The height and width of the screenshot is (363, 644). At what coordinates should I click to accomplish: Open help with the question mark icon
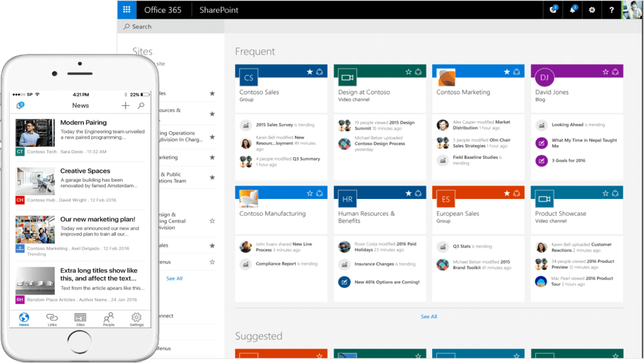611,10
